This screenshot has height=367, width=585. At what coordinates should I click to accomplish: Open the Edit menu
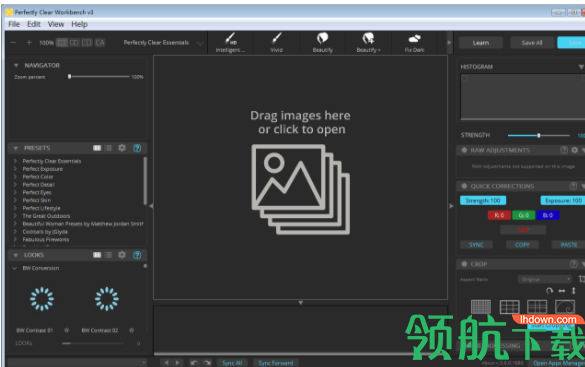[x=34, y=24]
